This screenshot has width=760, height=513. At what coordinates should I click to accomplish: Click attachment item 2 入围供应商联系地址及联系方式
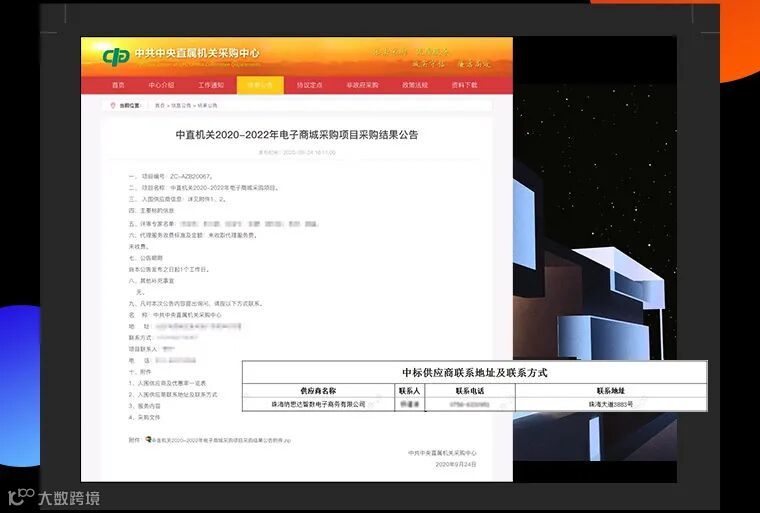pos(173,395)
